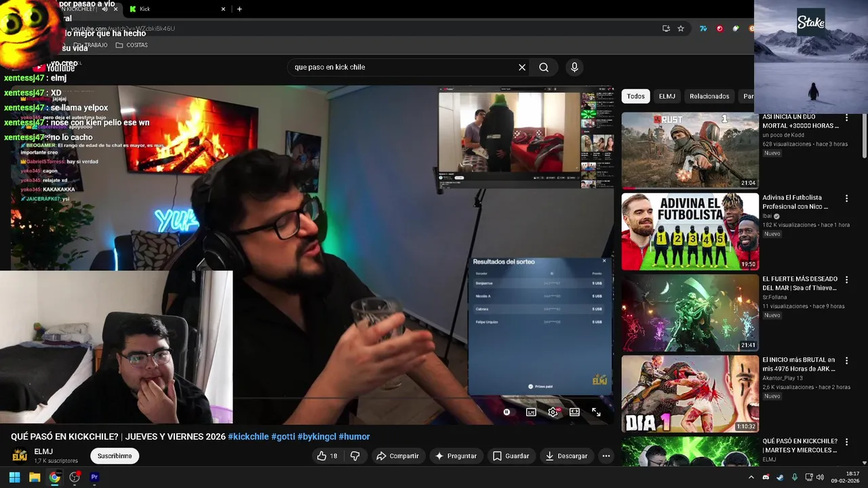Switch to Chrome in the taskbar
The image size is (868, 488).
pos(54,477)
